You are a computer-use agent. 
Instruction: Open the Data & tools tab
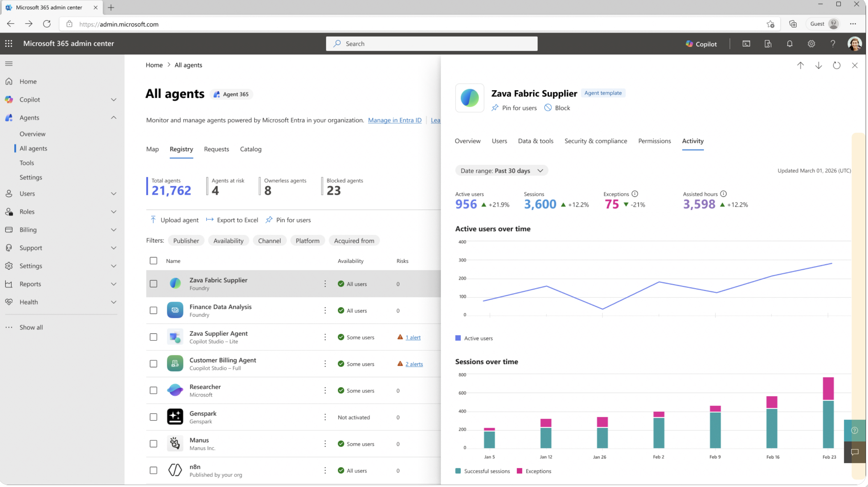(x=536, y=141)
